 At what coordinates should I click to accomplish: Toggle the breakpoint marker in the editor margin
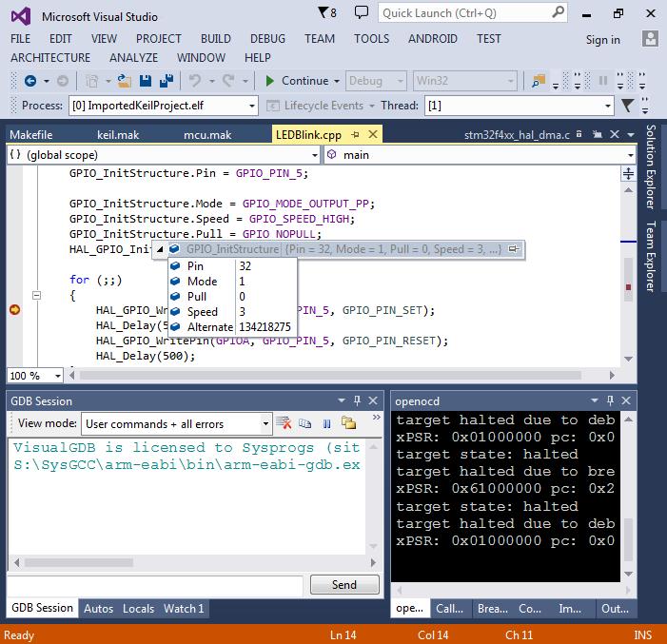tap(14, 310)
